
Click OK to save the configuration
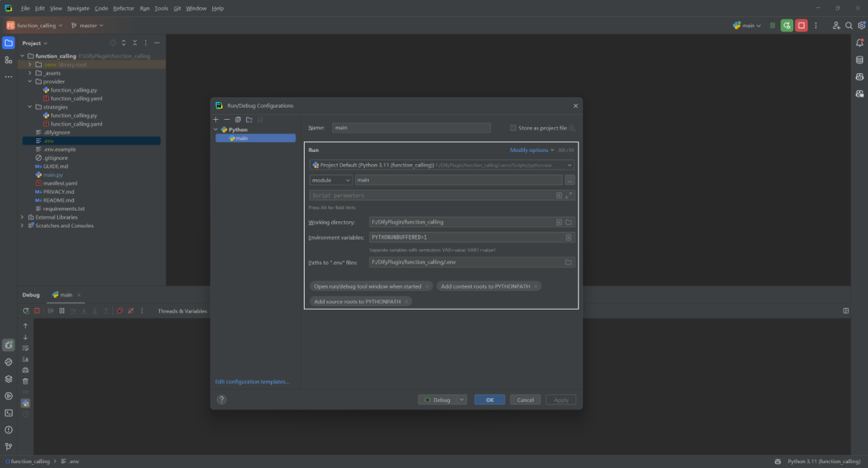click(x=489, y=400)
